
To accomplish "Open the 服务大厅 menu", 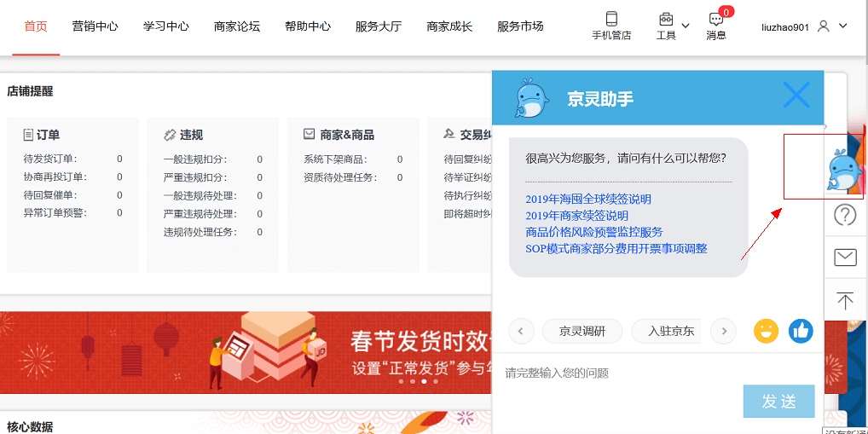I will [x=378, y=26].
